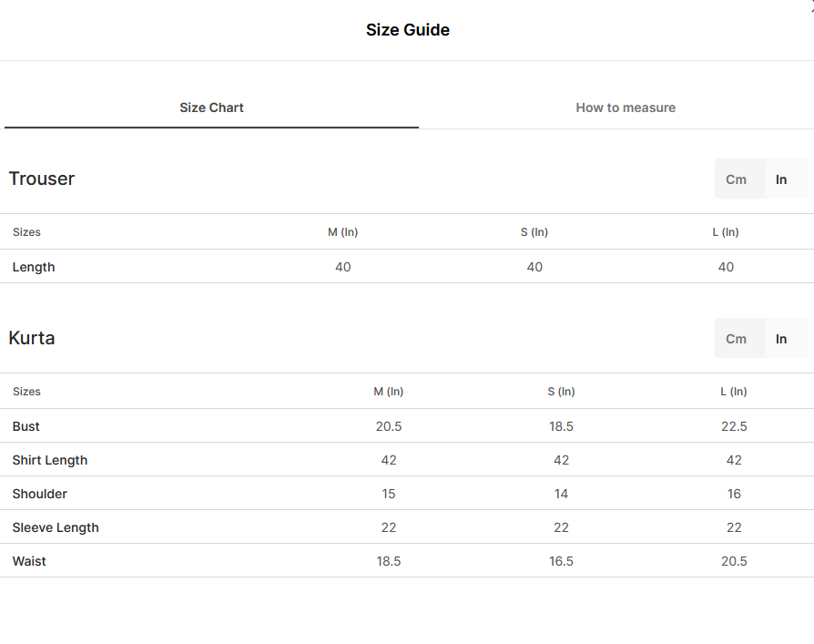Switch to the Size Chart tab
The width and height of the screenshot is (814, 644).
[211, 107]
